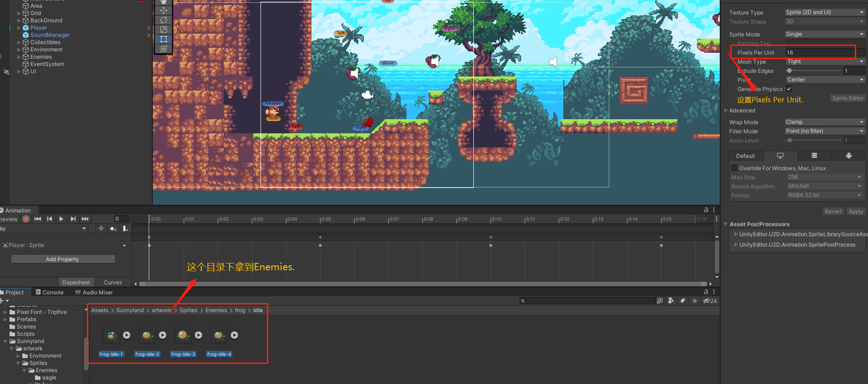Screen dimensions: 868x384
Task: Open the Mesh Type dropdown
Action: click(825, 61)
